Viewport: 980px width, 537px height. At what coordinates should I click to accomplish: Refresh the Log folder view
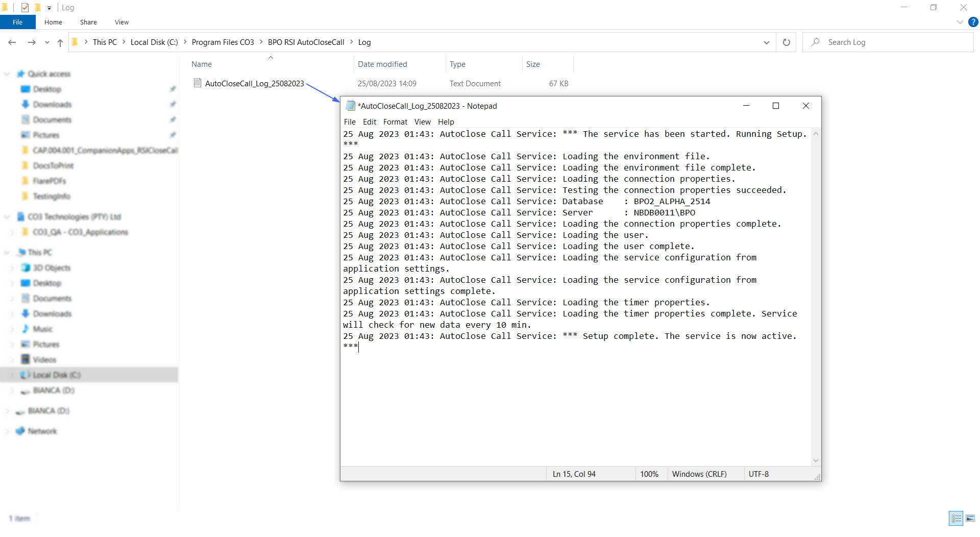click(x=787, y=42)
